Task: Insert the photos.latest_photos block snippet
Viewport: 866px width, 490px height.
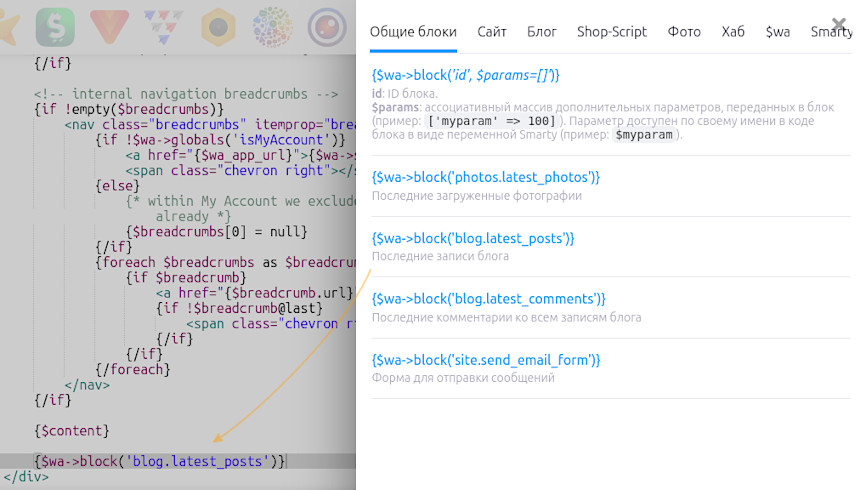Action: tap(485, 177)
